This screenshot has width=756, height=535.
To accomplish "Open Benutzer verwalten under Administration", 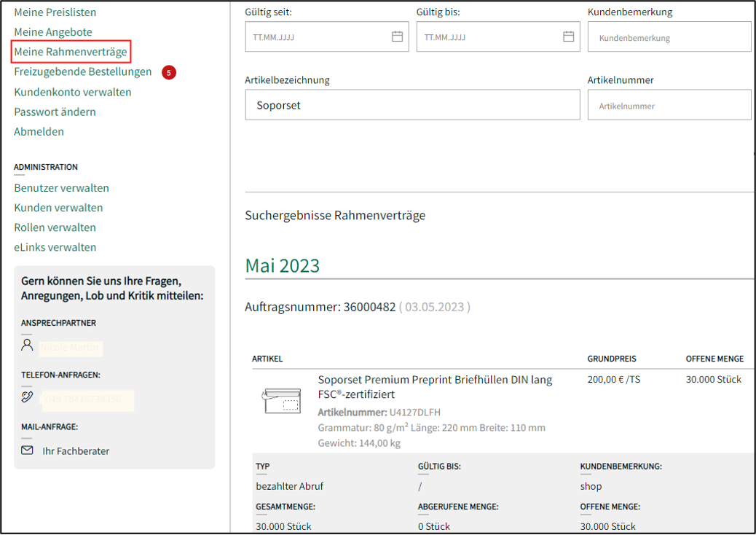I will click(x=62, y=187).
